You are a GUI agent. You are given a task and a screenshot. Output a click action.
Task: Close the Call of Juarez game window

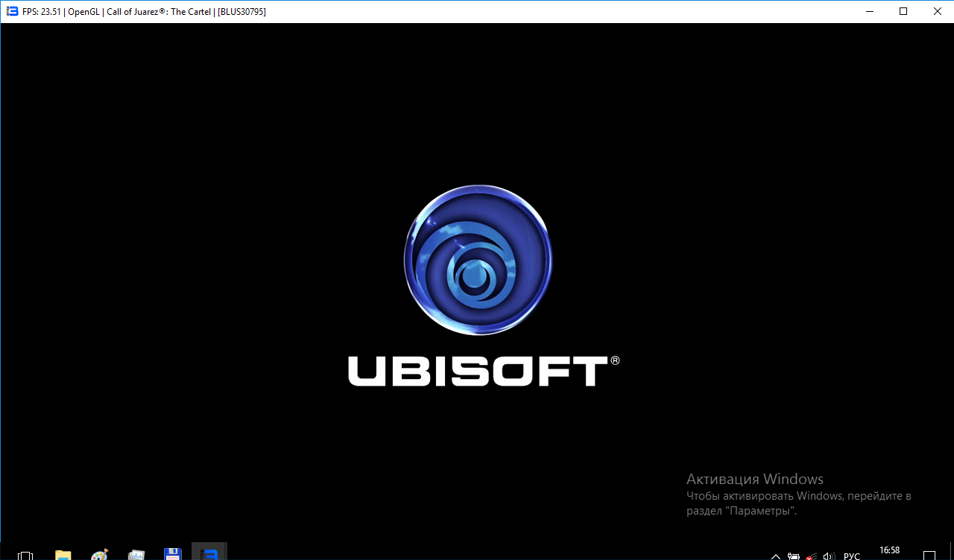click(937, 11)
